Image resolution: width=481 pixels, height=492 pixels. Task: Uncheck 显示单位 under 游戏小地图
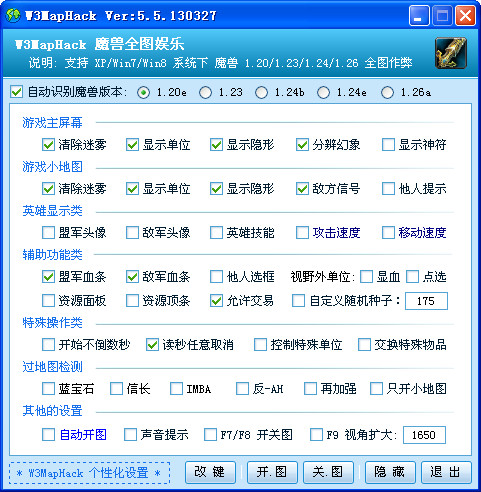tap(132, 189)
